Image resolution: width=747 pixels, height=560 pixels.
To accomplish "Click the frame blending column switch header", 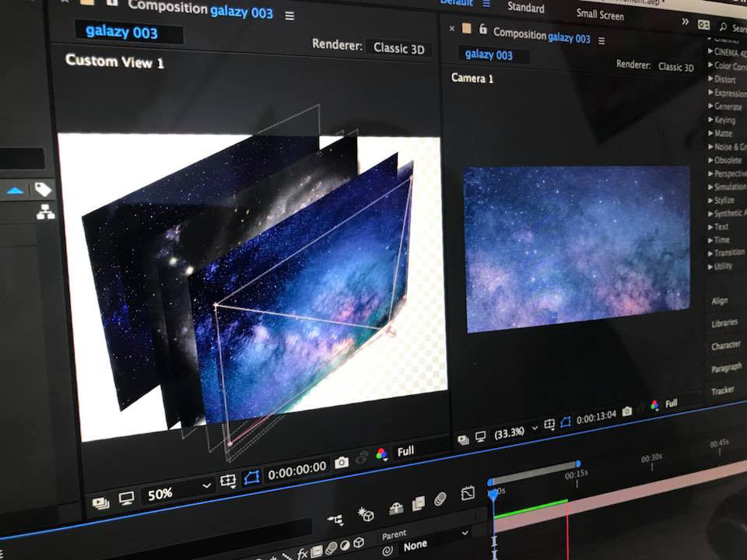I will (317, 551).
